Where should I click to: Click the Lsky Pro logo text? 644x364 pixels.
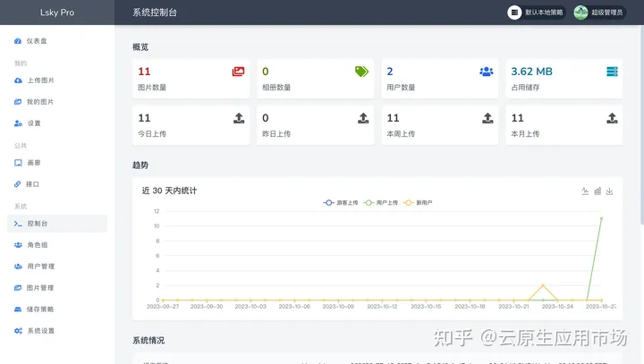[x=57, y=13]
